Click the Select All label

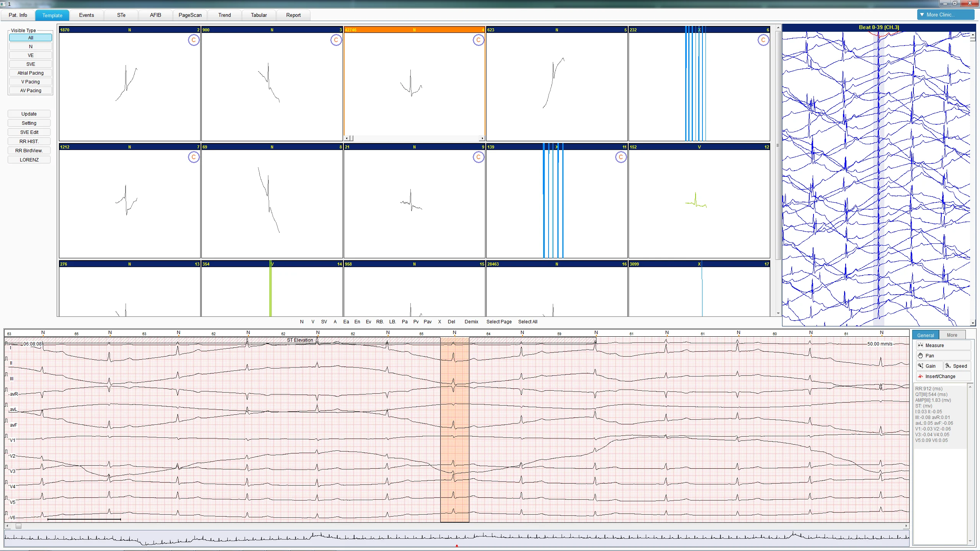[x=528, y=321]
